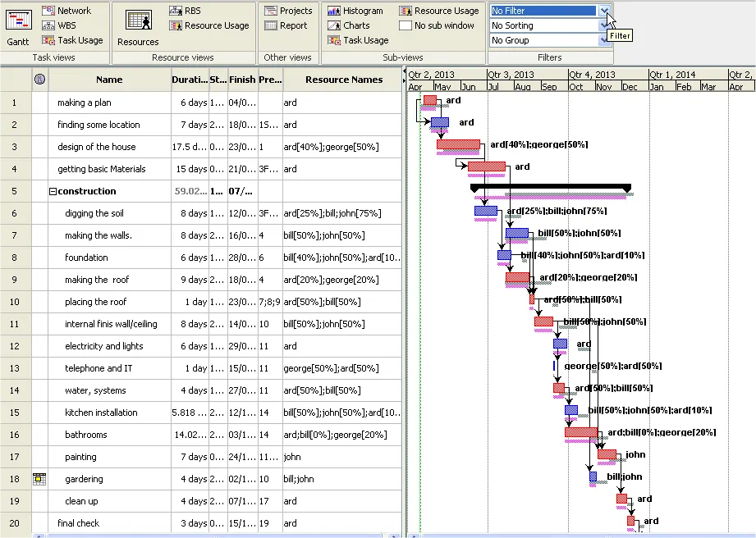Open the WBS view
756x538 pixels.
coord(59,25)
